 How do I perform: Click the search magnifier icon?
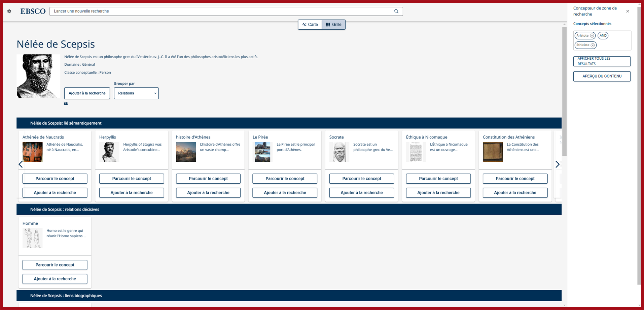pyautogui.click(x=396, y=11)
